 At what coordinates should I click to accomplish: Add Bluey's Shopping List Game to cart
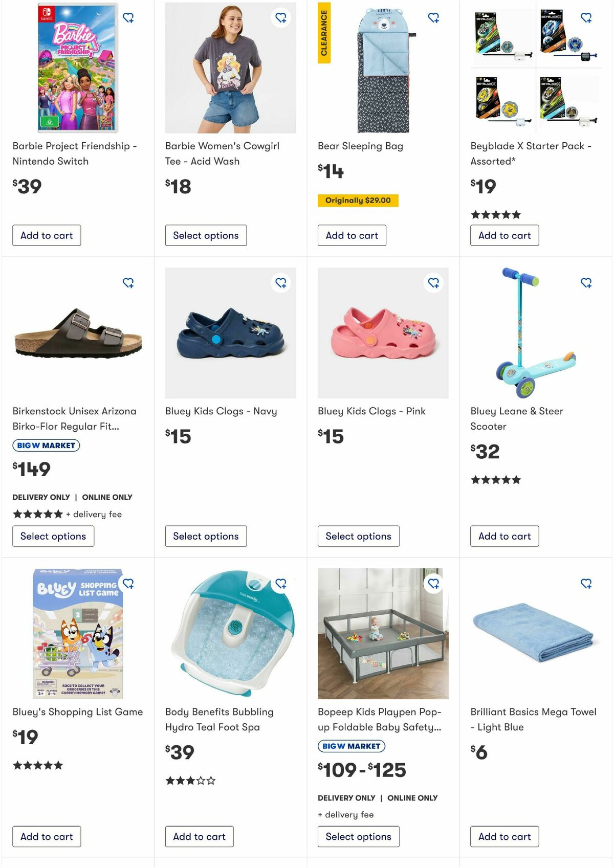tap(47, 837)
